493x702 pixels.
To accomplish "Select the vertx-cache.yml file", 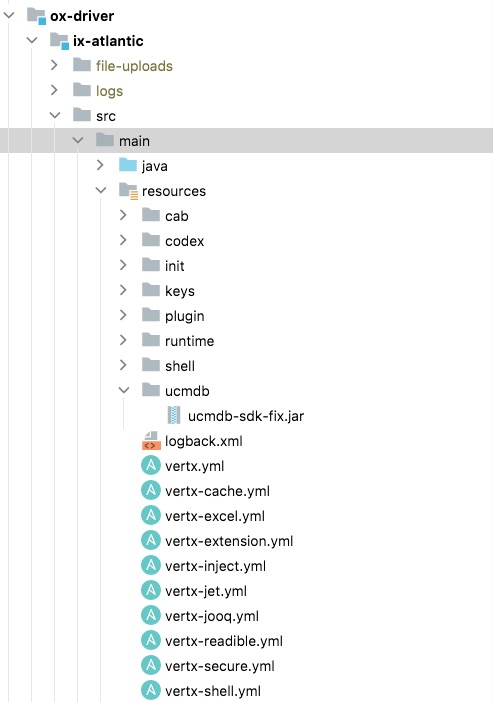I will [x=217, y=491].
